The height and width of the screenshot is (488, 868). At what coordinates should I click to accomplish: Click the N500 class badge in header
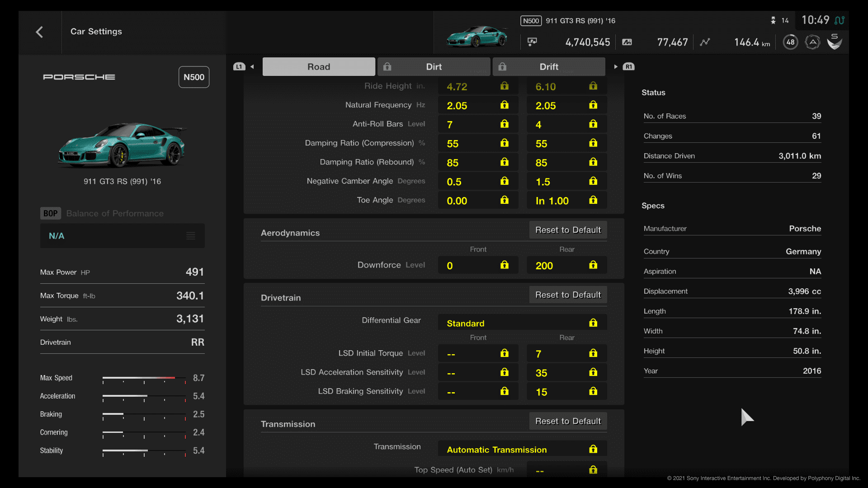point(531,21)
